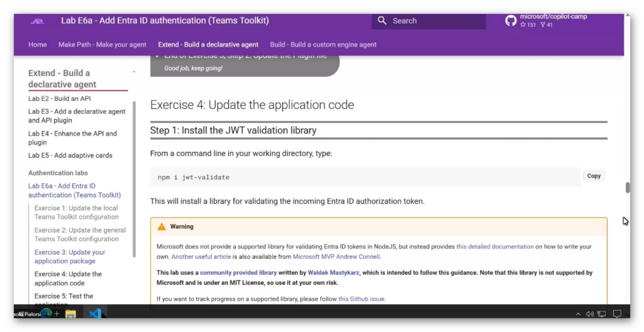Copy the npm i jwt-validate command

coord(594,176)
